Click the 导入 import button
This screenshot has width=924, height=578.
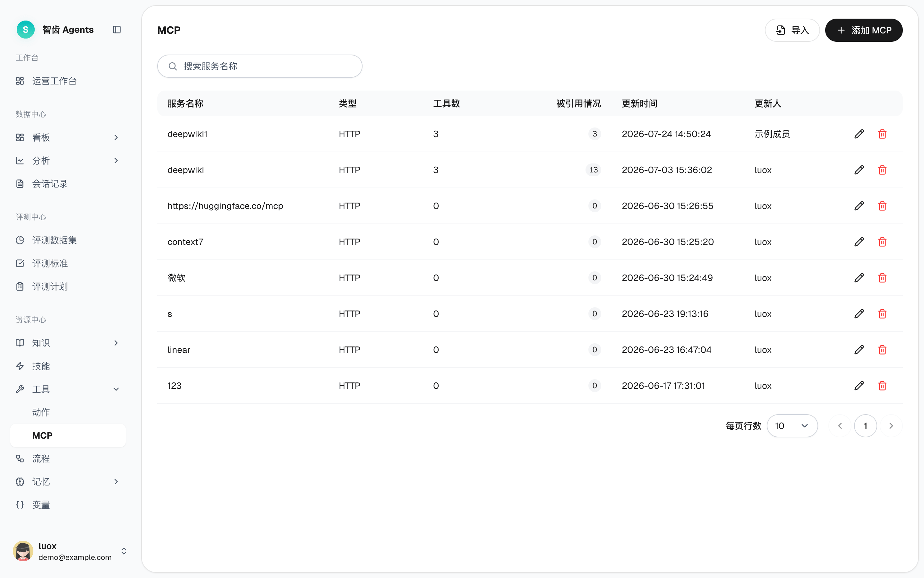(x=792, y=30)
